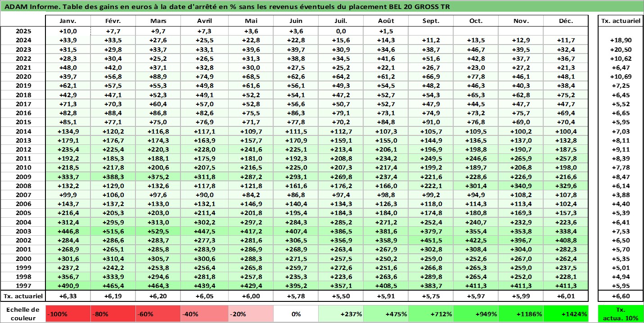Image resolution: width=644 pixels, height=323 pixels.
Task: Select the August 2025 value +1,5
Action: coord(386,31)
